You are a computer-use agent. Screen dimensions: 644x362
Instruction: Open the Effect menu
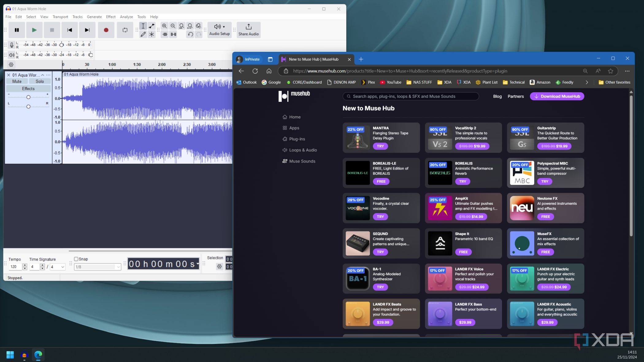(111, 17)
